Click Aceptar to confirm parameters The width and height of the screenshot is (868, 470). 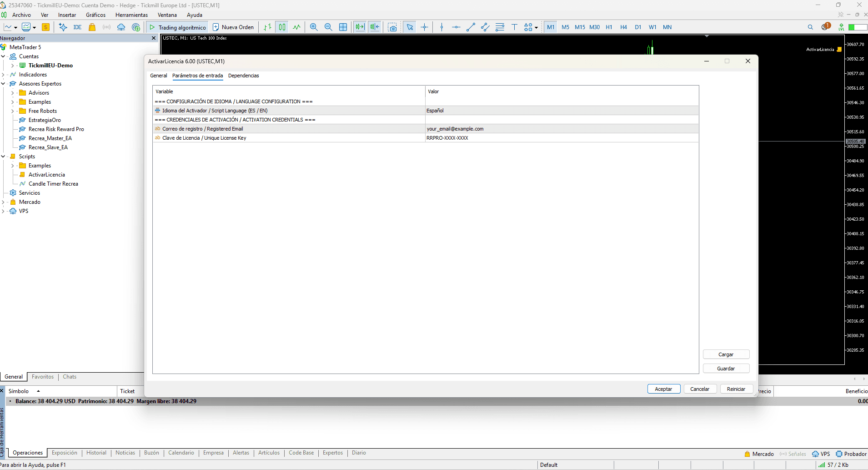coord(663,389)
